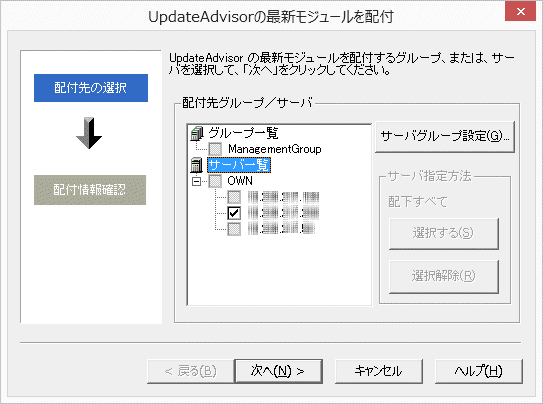Click the 選択解除(R) button
Screen dimensions: 543x404
(444, 276)
